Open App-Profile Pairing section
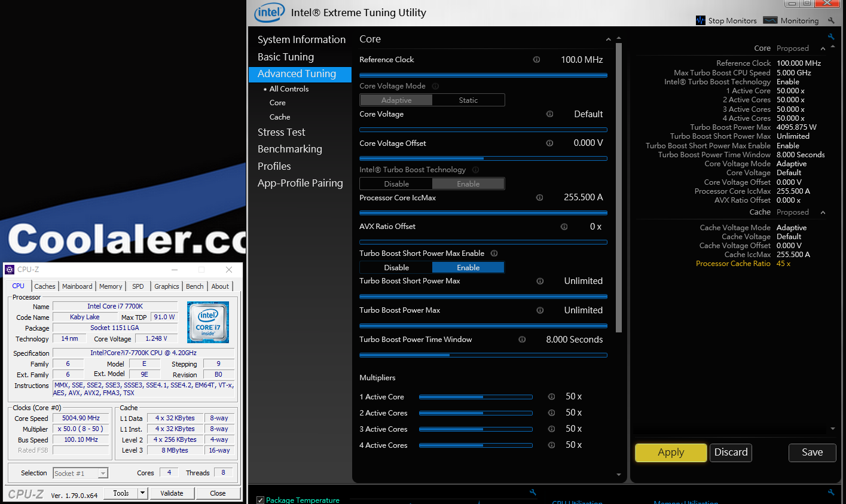The width and height of the screenshot is (846, 504). (300, 183)
